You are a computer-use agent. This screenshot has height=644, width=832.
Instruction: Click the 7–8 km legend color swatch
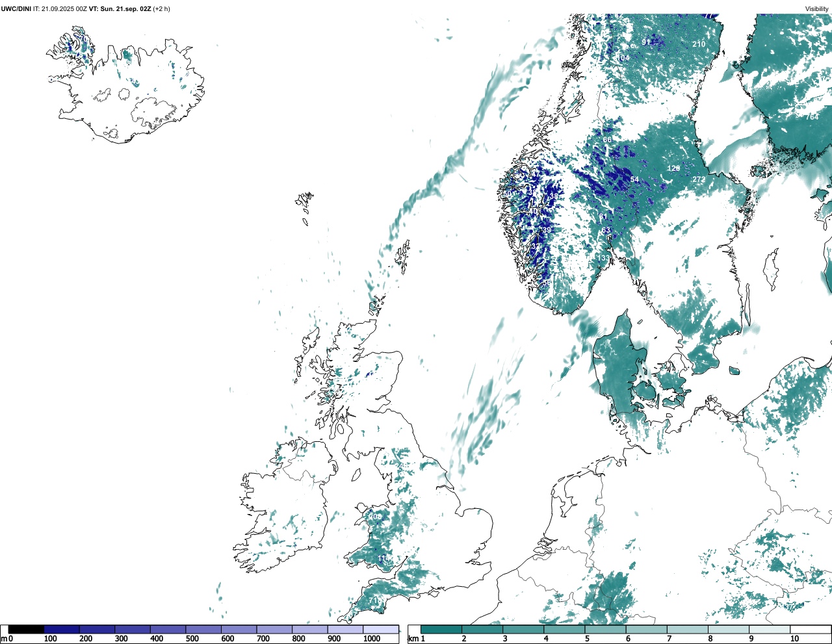coord(688,630)
